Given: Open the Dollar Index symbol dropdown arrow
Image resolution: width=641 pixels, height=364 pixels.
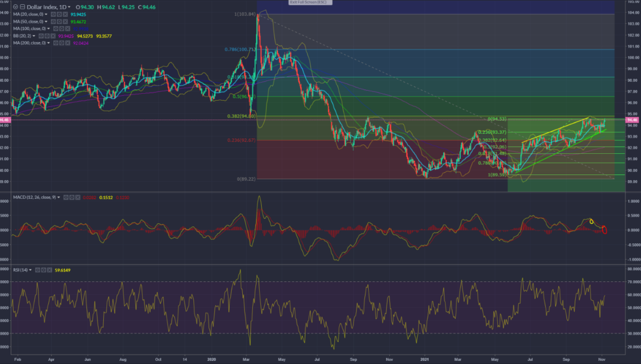Looking at the screenshot, I should (69, 7).
